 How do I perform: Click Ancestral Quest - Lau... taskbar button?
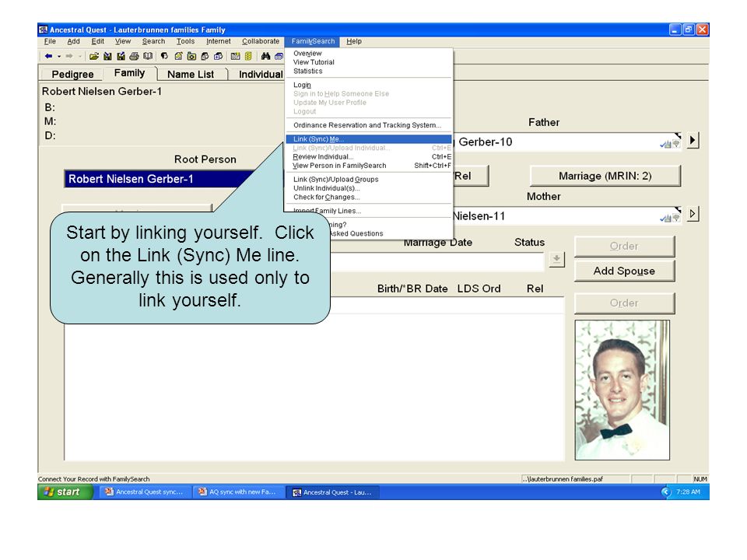click(332, 492)
